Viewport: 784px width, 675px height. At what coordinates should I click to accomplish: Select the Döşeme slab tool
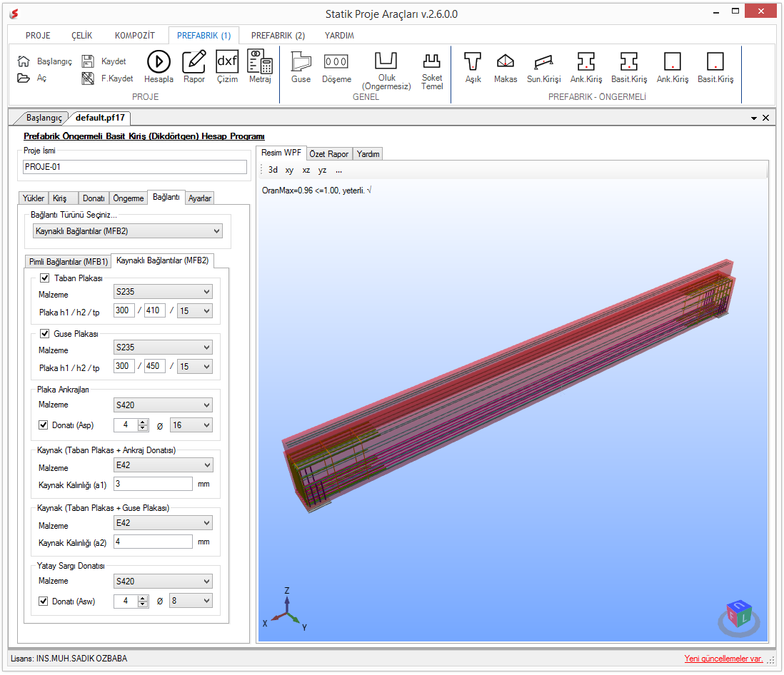pos(336,61)
